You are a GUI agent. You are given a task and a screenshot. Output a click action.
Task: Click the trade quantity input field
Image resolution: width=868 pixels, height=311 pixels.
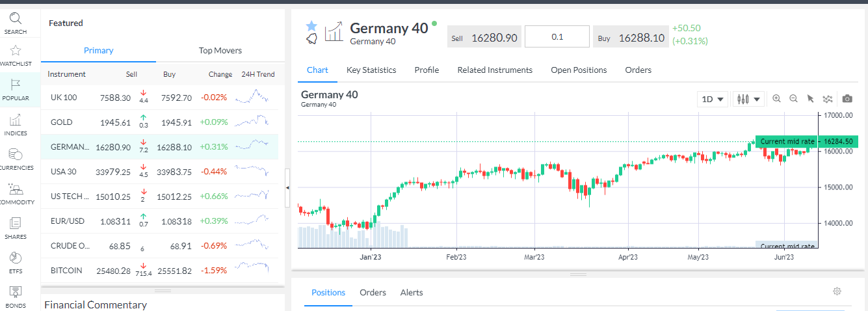(557, 37)
